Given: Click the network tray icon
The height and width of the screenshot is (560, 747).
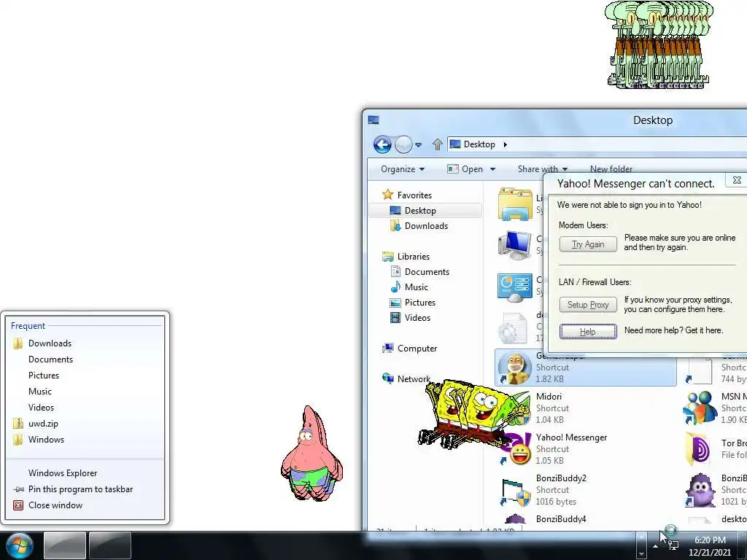Looking at the screenshot, I should tap(673, 545).
